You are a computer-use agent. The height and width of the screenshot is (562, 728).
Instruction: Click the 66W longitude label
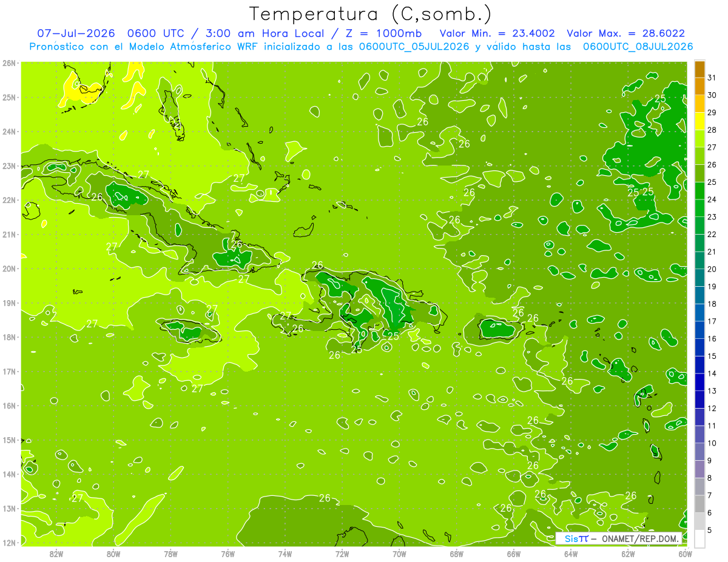tap(514, 553)
